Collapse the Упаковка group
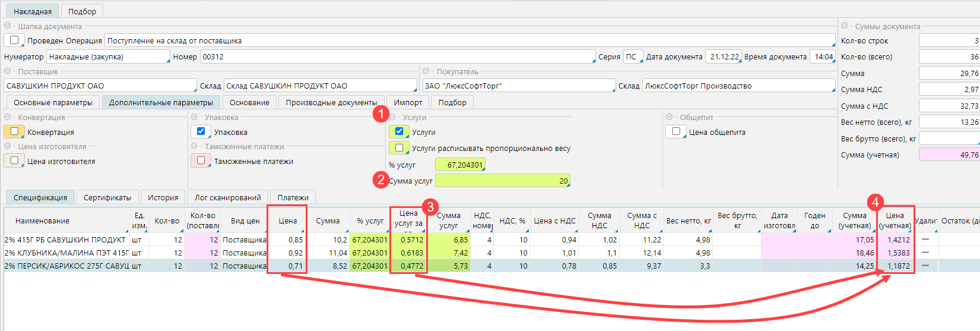This screenshot has width=980, height=331. 195,117
